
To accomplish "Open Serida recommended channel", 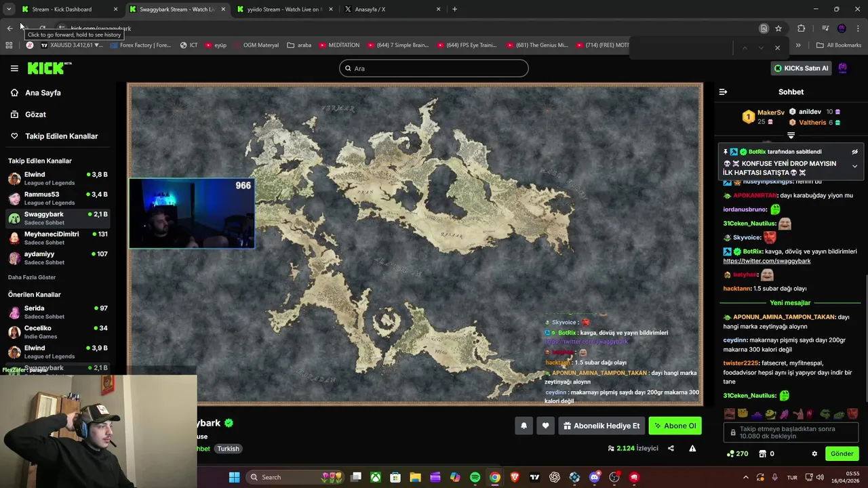I will (58, 312).
